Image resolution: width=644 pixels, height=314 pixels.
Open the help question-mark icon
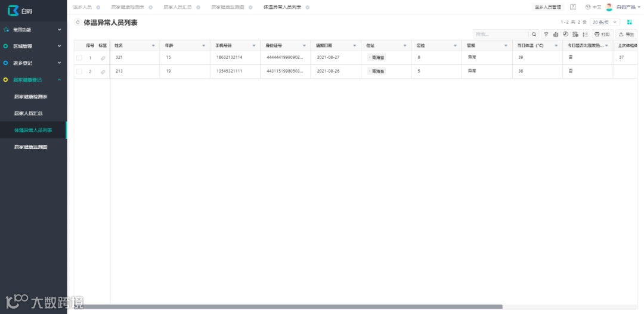tap(573, 7)
